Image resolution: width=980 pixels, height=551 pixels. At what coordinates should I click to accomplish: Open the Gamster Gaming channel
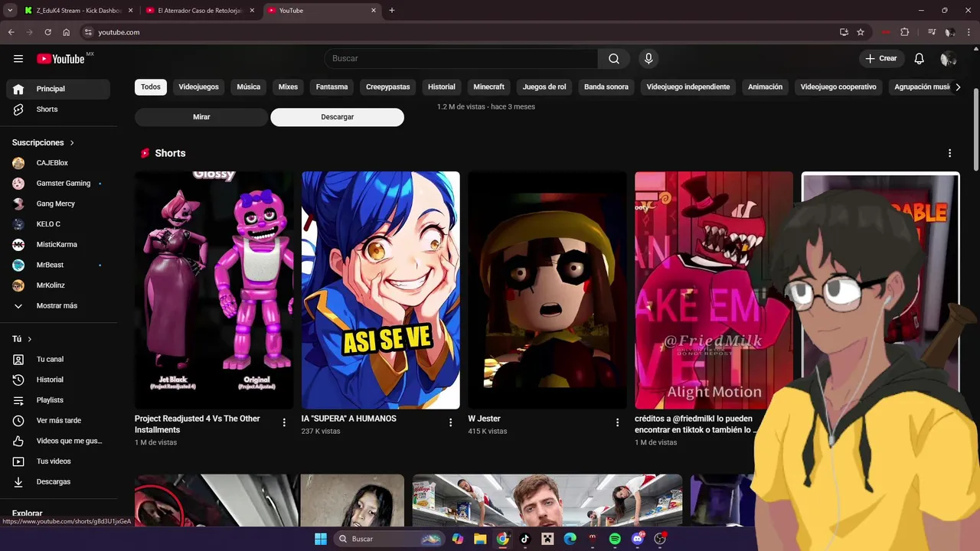pyautogui.click(x=58, y=184)
